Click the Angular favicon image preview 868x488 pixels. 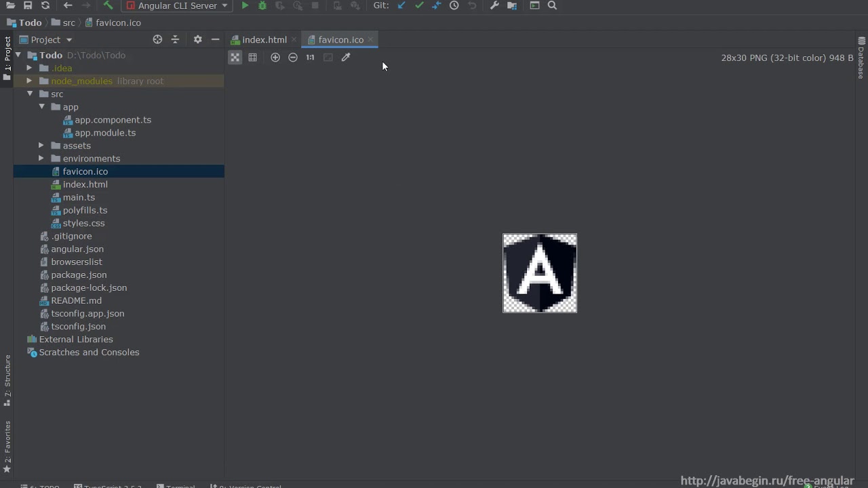point(540,273)
